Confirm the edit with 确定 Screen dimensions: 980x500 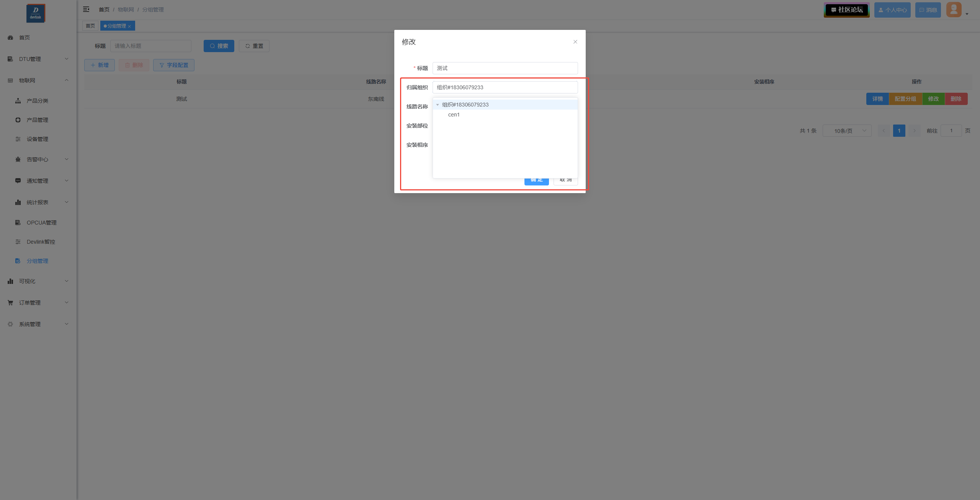point(536,179)
